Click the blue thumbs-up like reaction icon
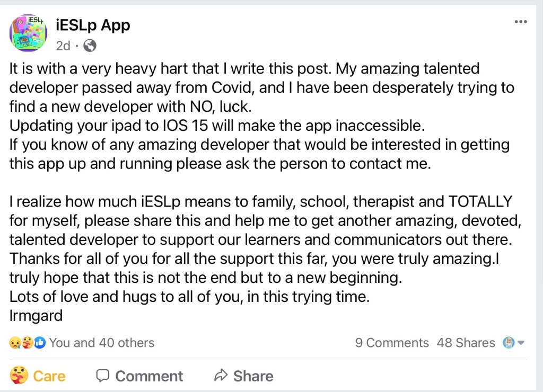 (40, 343)
